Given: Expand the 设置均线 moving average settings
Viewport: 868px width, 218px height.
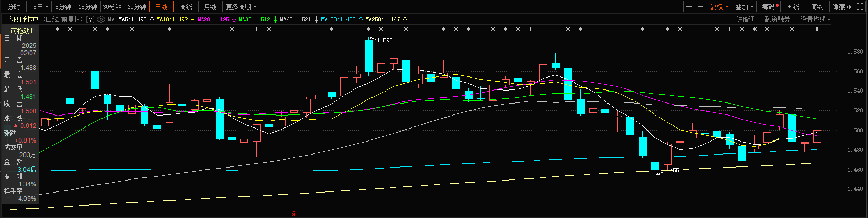Looking at the screenshot, I should click(x=815, y=19).
